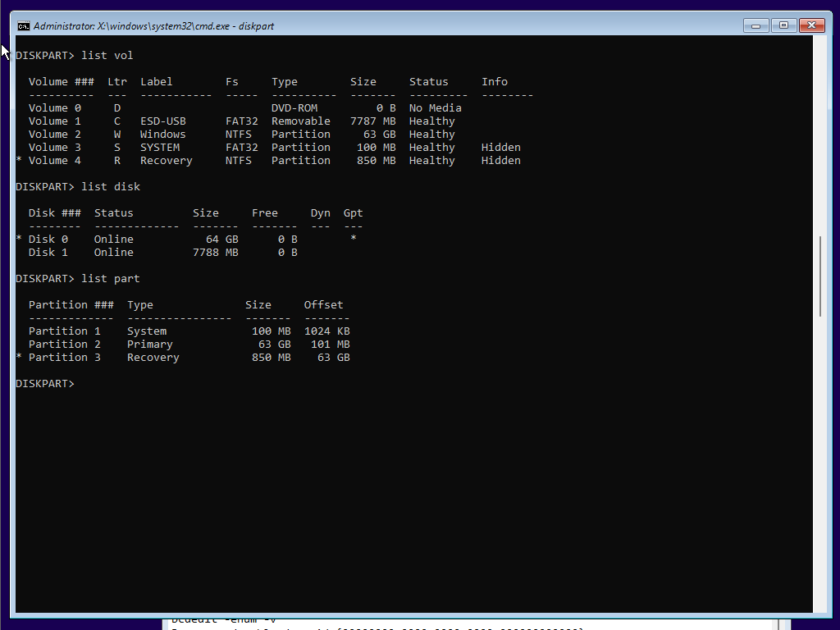
Task: Click the 'Disk ###' column header
Action: pos(55,213)
